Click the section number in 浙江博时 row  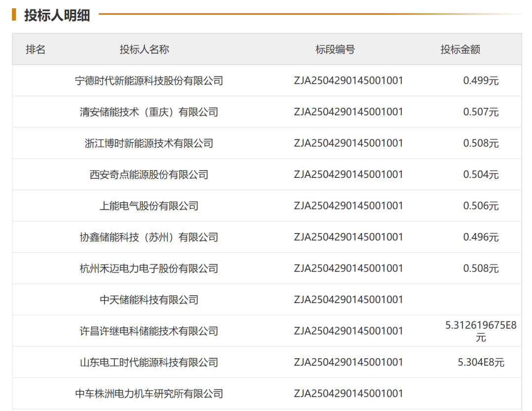[x=348, y=143]
